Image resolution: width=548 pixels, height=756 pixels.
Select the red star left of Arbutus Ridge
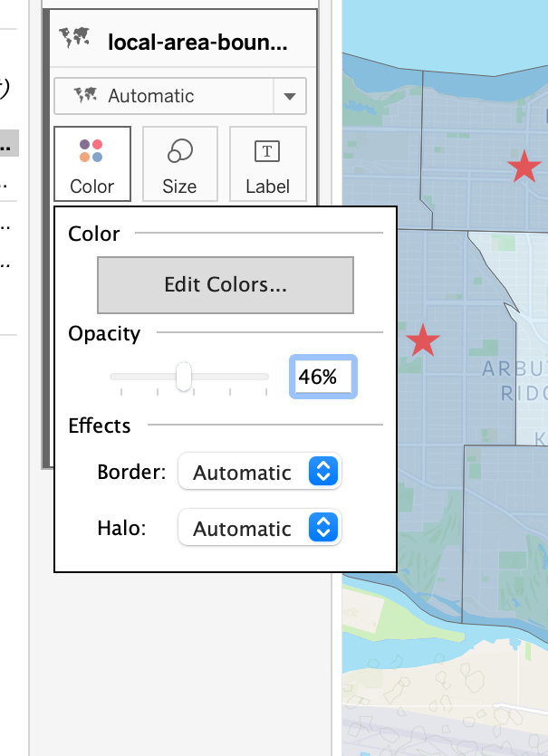pos(422,341)
